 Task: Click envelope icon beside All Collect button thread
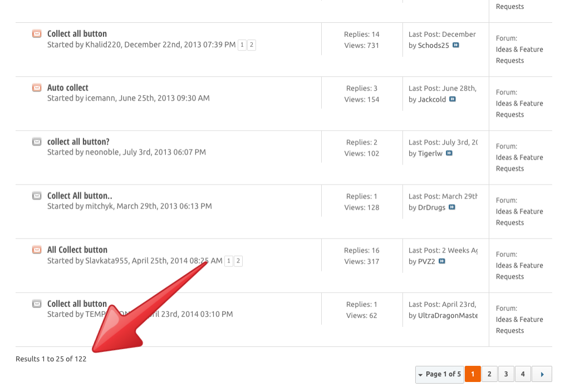coord(37,250)
